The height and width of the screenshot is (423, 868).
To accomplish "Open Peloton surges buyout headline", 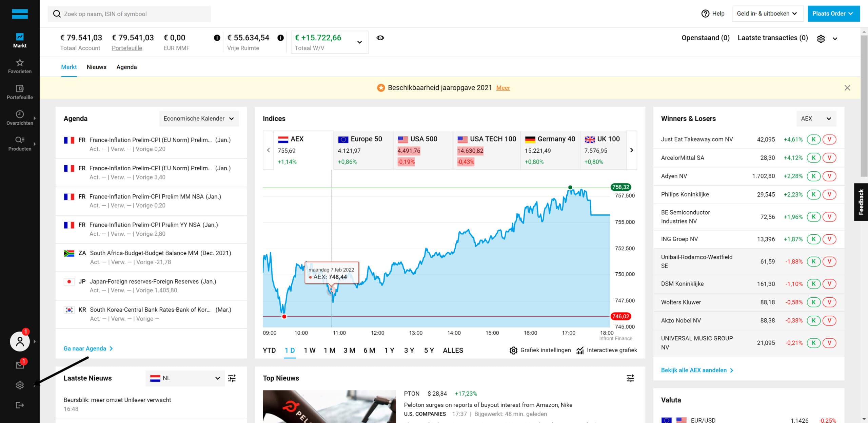I will [488, 405].
